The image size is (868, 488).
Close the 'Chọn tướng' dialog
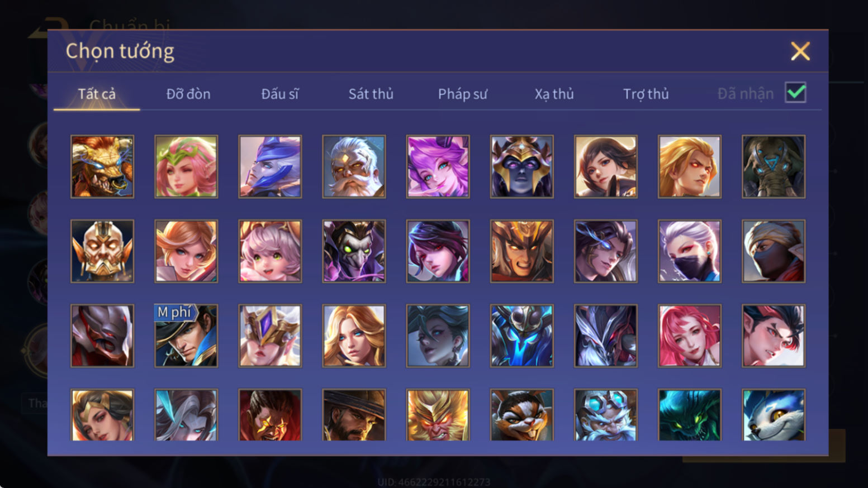[x=800, y=51]
